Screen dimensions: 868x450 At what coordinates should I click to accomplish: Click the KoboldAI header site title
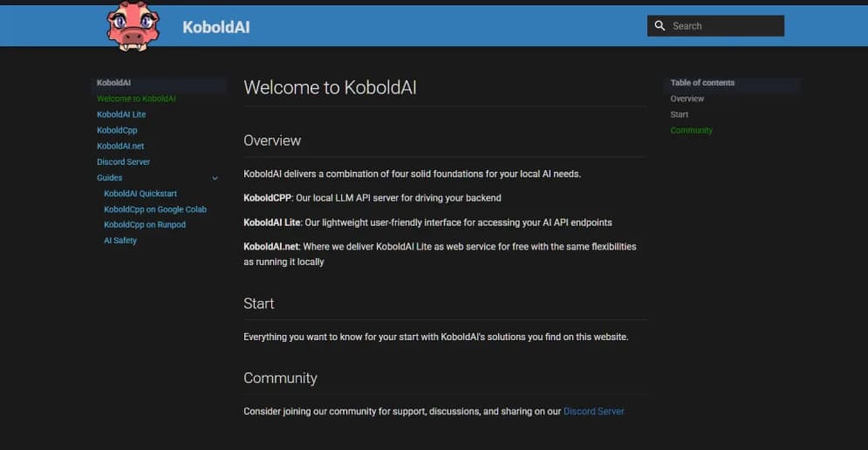(x=216, y=27)
